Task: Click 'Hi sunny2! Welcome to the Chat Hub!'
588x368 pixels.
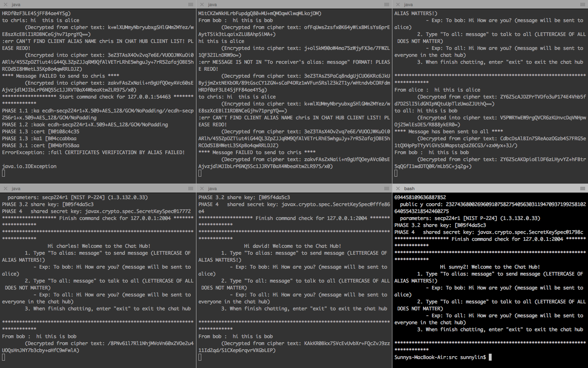Action: [x=490, y=267]
